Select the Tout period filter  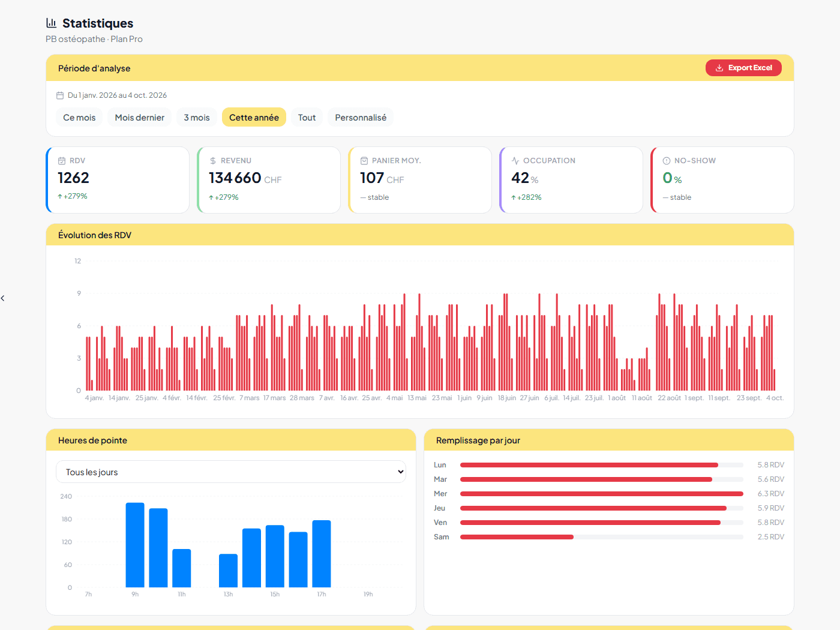point(307,118)
